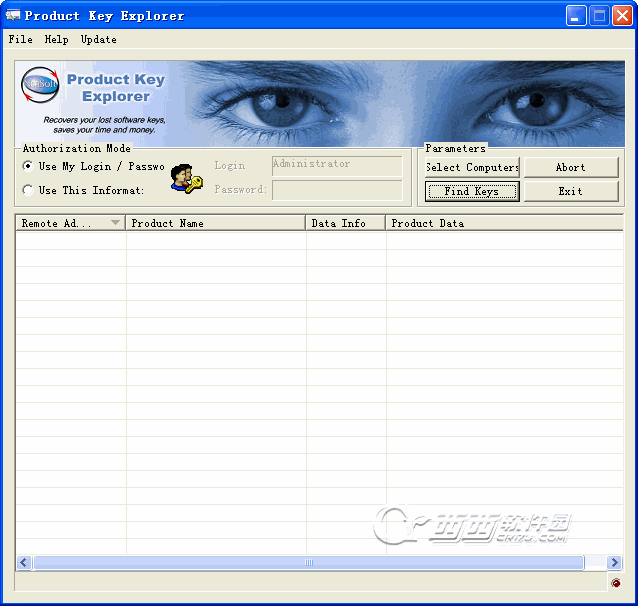Click the Abort button
The width and height of the screenshot is (638, 606).
coord(571,167)
